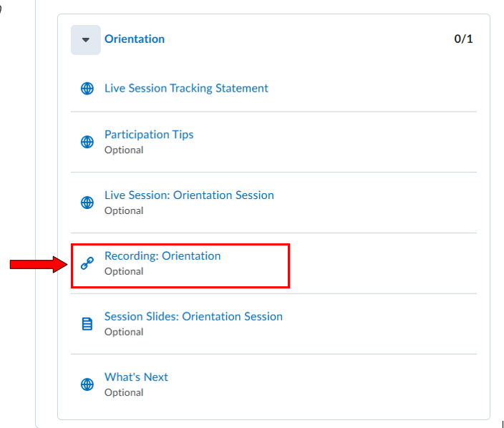Viewport: 504px width, 428px height.
Task: Click Optional label under What's Next
Action: click(124, 393)
